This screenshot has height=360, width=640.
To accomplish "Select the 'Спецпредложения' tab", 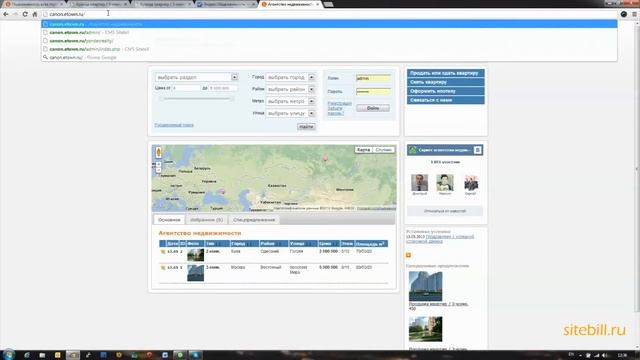I will pos(254,220).
